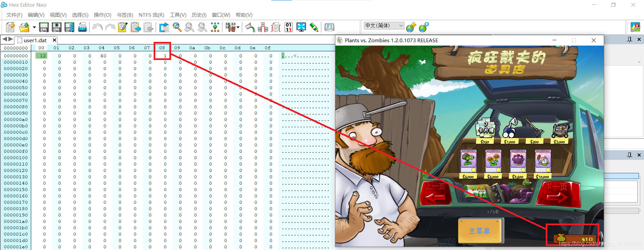
Task: Click the New file toolbar icon
Action: click(x=10, y=27)
